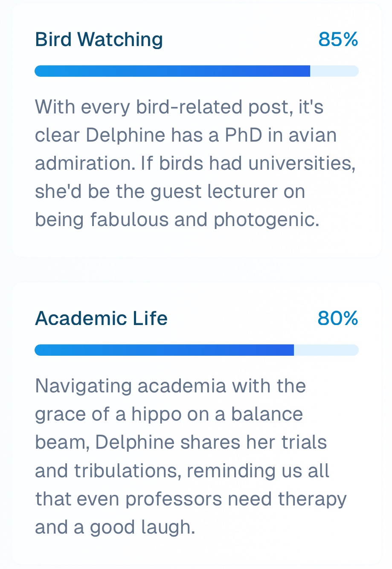Image resolution: width=392 pixels, height=569 pixels.
Task: Click the Bird Watching description paragraph
Action: pyautogui.click(x=195, y=163)
